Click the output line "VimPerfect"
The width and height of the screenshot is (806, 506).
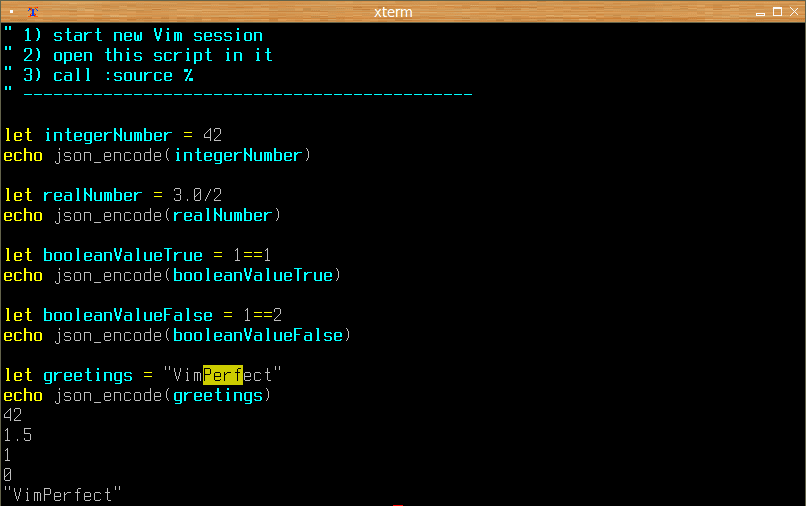[62, 495]
